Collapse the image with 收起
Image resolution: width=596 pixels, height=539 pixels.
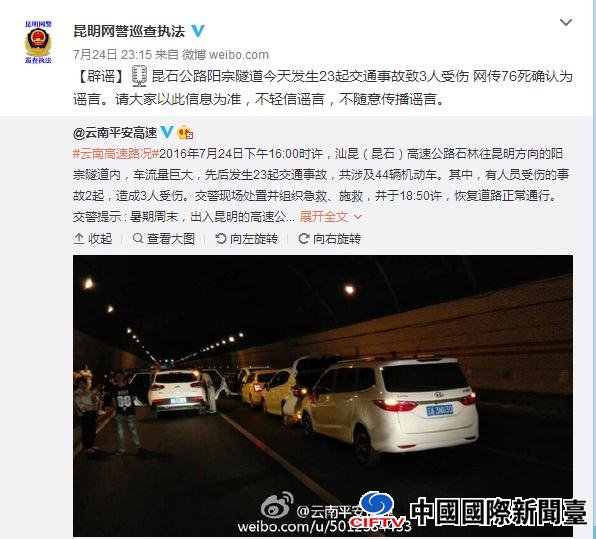tap(92, 239)
